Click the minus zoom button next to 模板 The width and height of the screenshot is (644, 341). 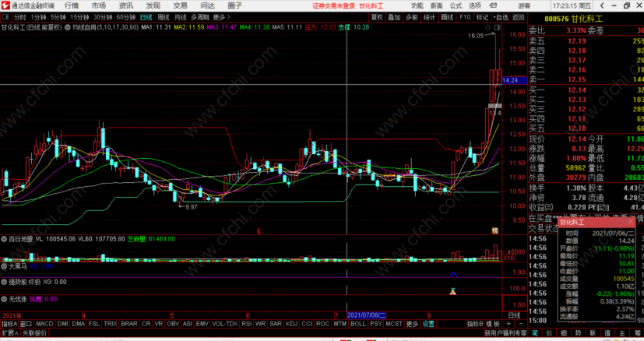(520, 324)
